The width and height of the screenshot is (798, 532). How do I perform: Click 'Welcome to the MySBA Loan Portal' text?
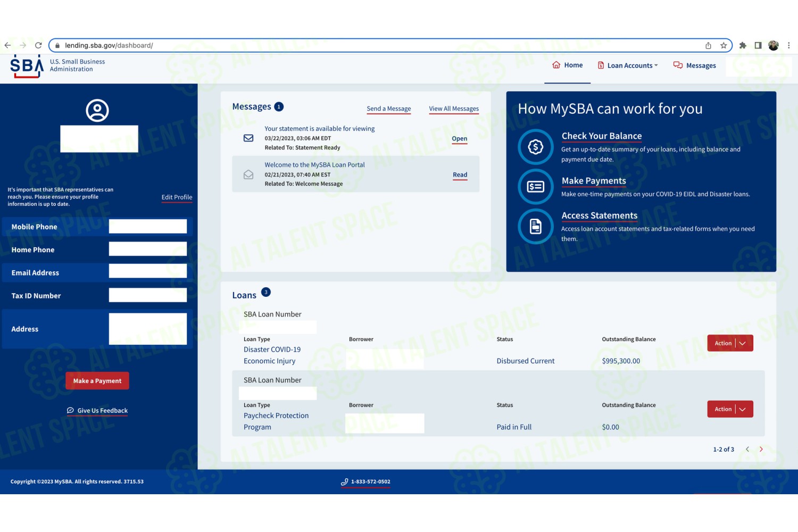pos(315,165)
